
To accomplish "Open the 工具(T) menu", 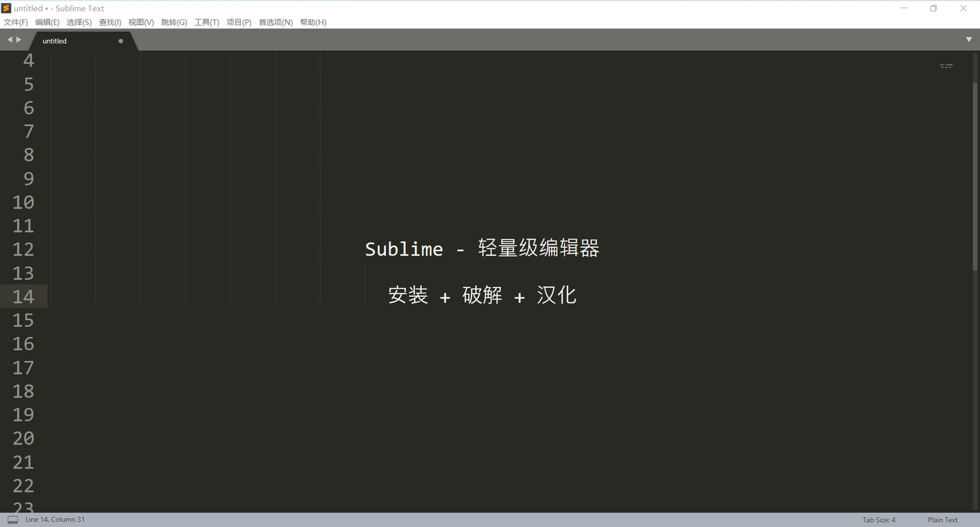I will (x=207, y=22).
